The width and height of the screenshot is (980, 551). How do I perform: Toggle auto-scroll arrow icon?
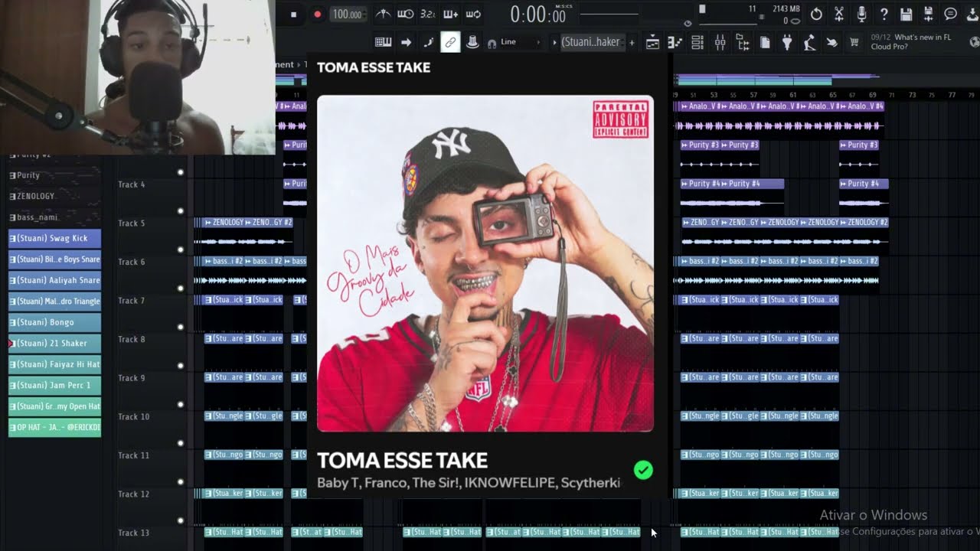click(406, 43)
